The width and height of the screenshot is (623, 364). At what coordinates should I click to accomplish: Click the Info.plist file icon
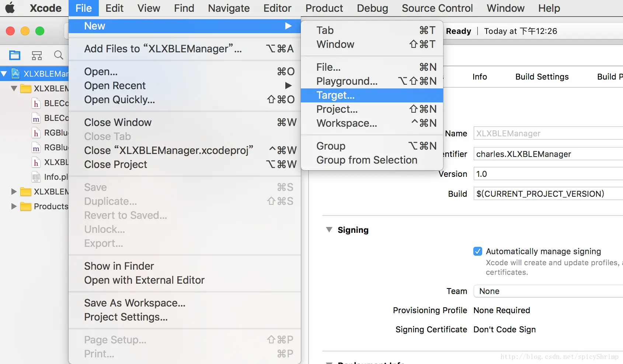point(36,177)
